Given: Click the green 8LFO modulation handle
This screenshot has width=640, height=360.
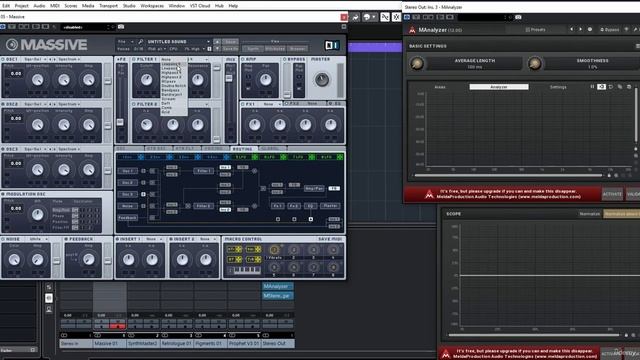Looking at the screenshot, I should point(340,157).
